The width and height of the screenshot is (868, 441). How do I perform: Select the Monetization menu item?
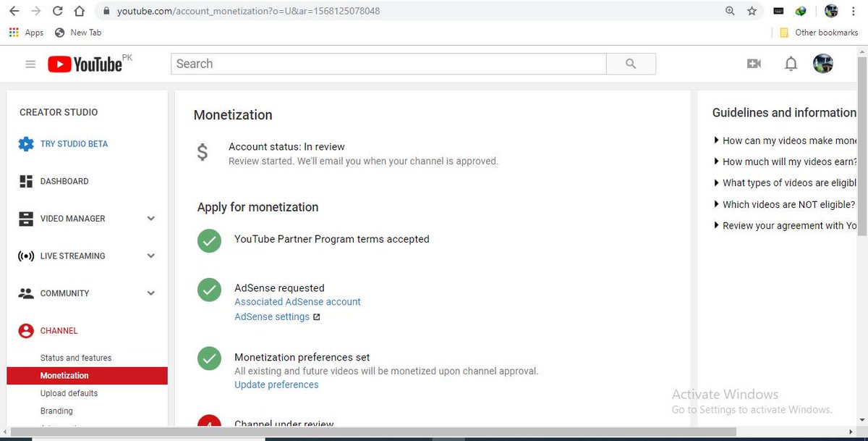[x=87, y=376]
